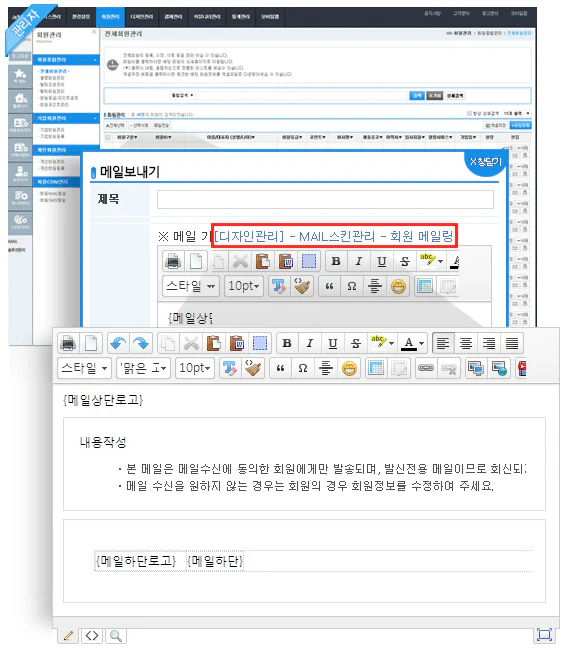
Task: Open preview with the magnifier icon below the editor
Action: (x=116, y=635)
